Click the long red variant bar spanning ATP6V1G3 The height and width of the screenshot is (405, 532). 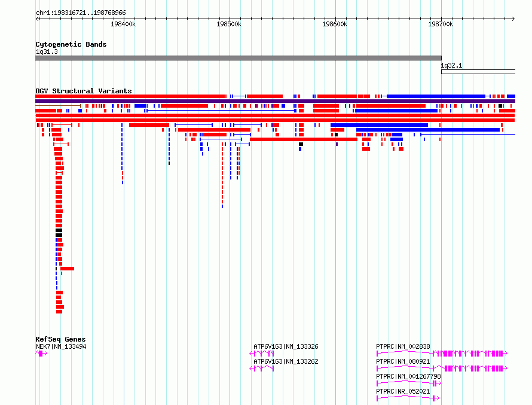click(304, 139)
